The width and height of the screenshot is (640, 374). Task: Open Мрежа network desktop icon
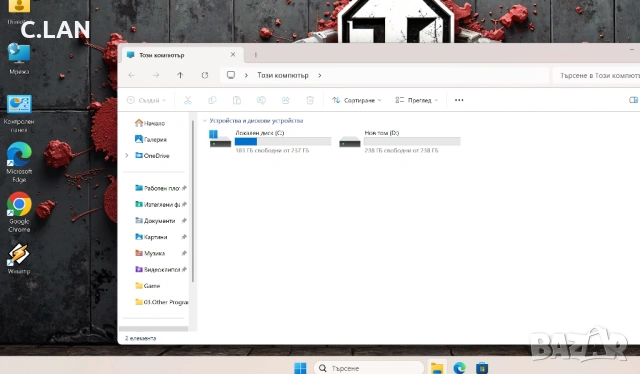tap(19, 59)
